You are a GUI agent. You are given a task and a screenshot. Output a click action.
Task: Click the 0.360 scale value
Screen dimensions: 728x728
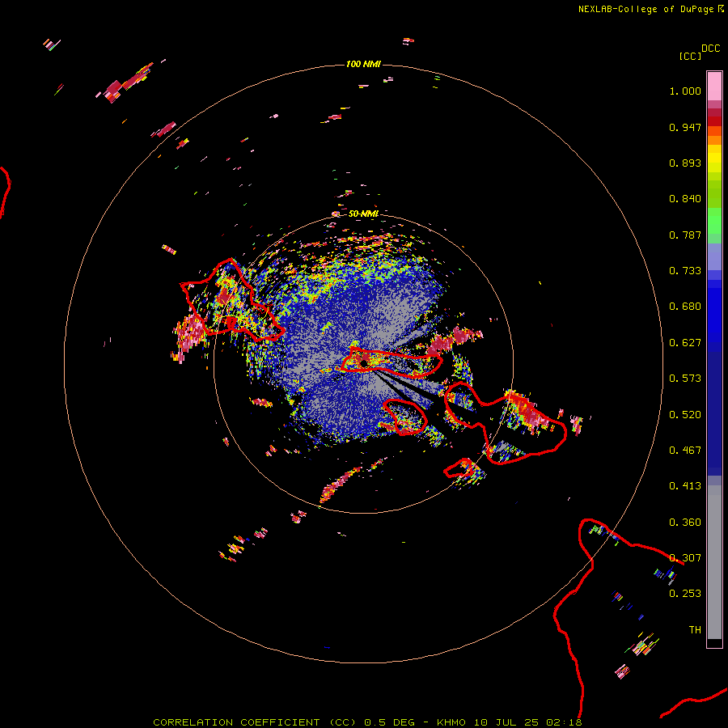point(685,523)
